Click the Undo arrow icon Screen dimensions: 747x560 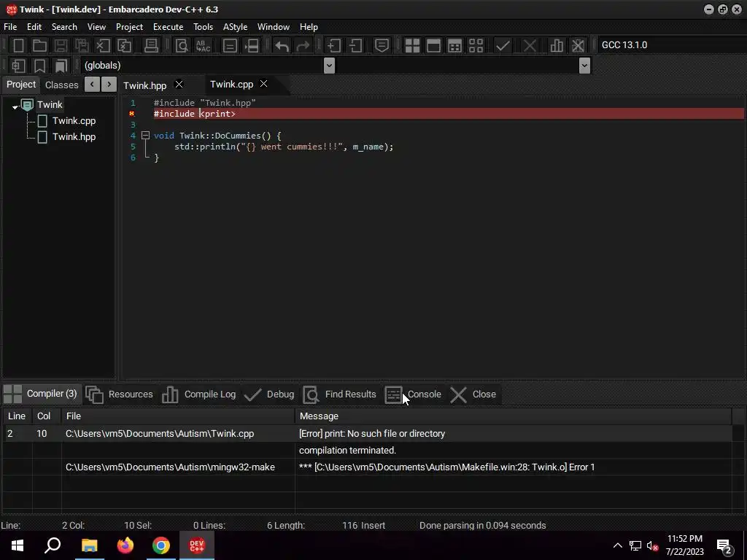[x=282, y=45]
